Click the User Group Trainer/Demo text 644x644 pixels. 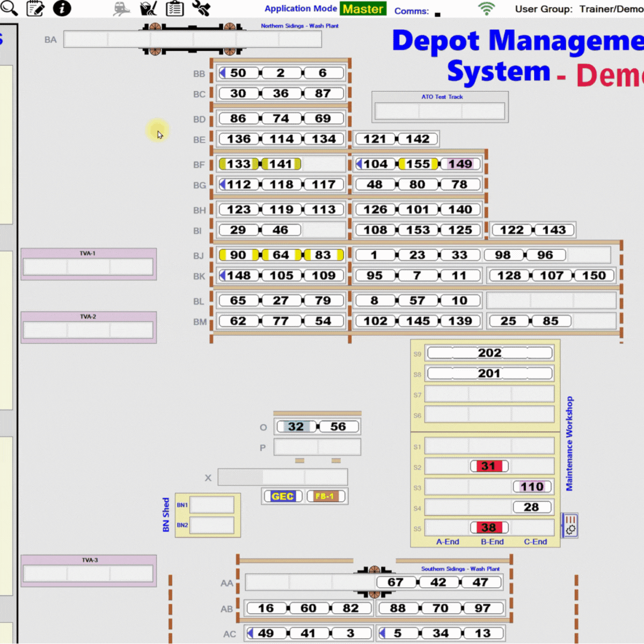pyautogui.click(x=580, y=9)
